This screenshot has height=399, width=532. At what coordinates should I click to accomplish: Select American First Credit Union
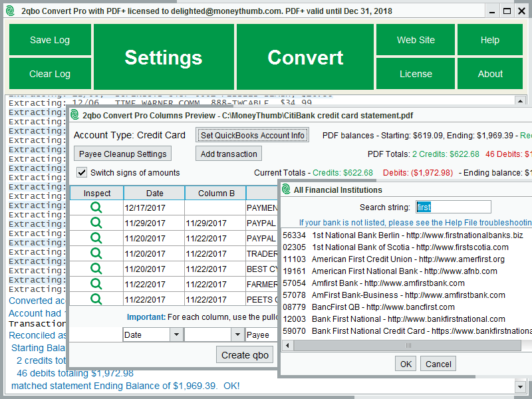coord(394,259)
